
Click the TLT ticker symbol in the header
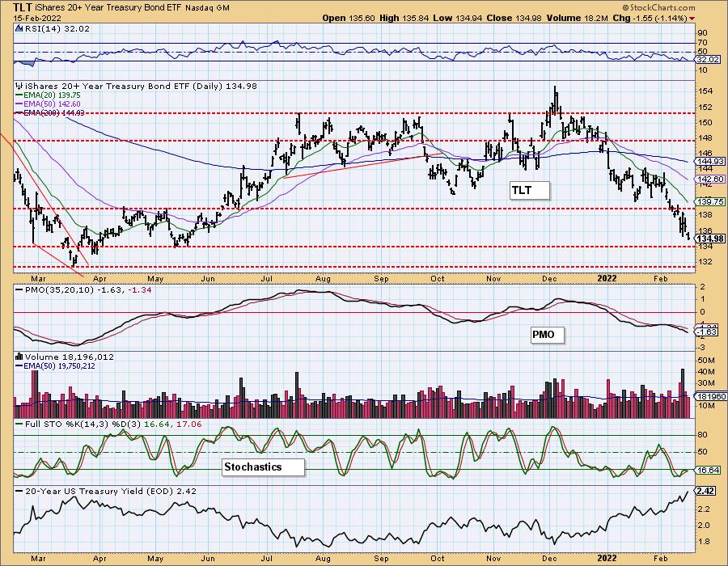(23, 7)
